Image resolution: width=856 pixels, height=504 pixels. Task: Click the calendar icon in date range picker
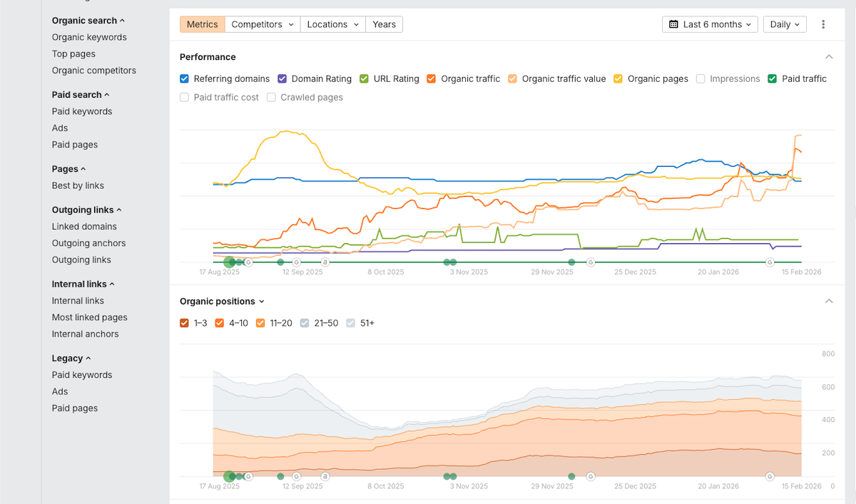click(673, 24)
